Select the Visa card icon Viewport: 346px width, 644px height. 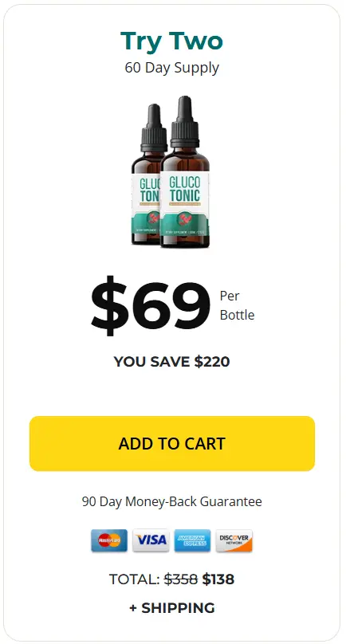(x=151, y=540)
